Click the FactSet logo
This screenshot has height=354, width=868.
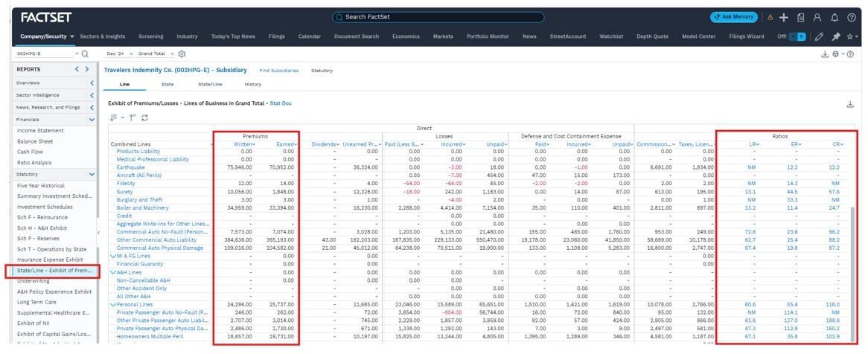tap(46, 17)
